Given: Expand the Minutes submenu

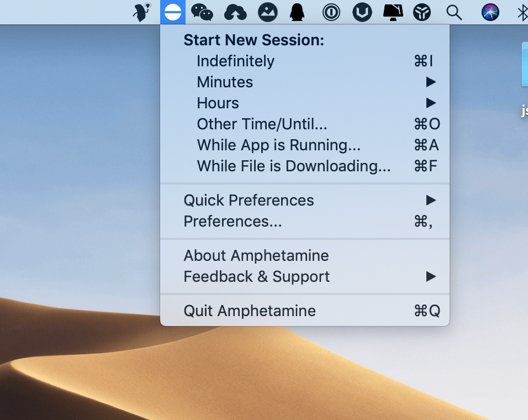Looking at the screenshot, I should pyautogui.click(x=305, y=82).
